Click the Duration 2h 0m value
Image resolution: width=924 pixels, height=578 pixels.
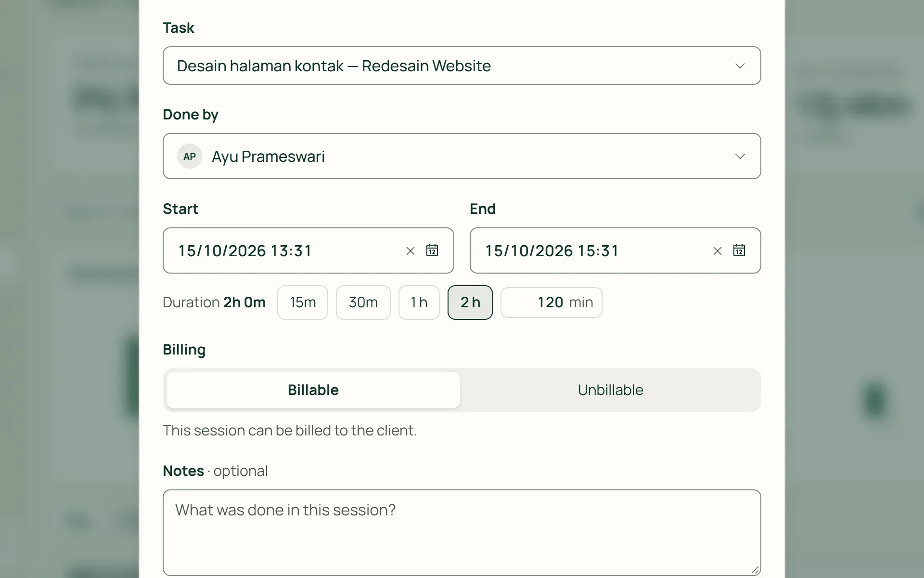click(x=244, y=302)
